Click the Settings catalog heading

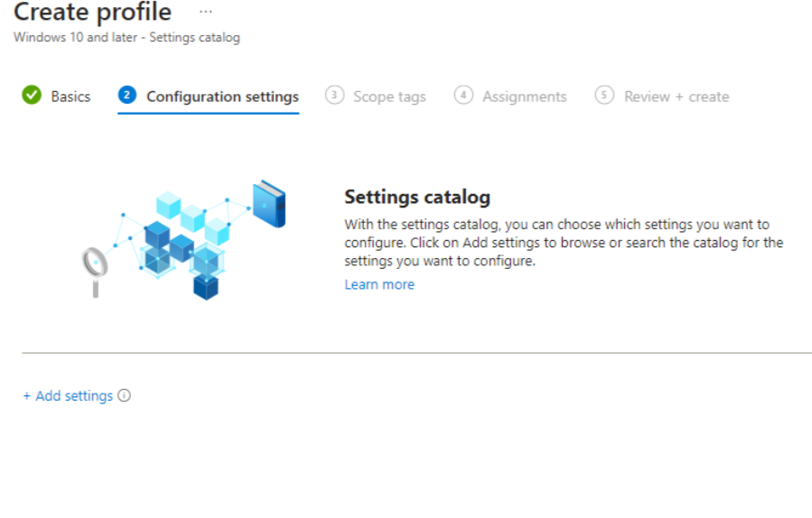[x=416, y=197]
